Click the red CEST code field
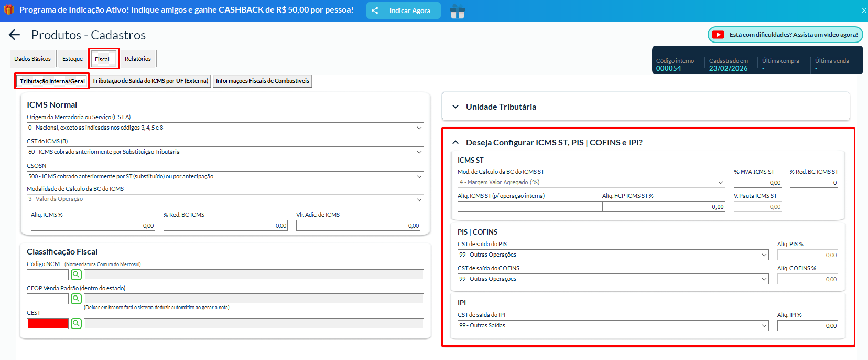Viewport: 868px width, 360px height. pyautogui.click(x=48, y=324)
